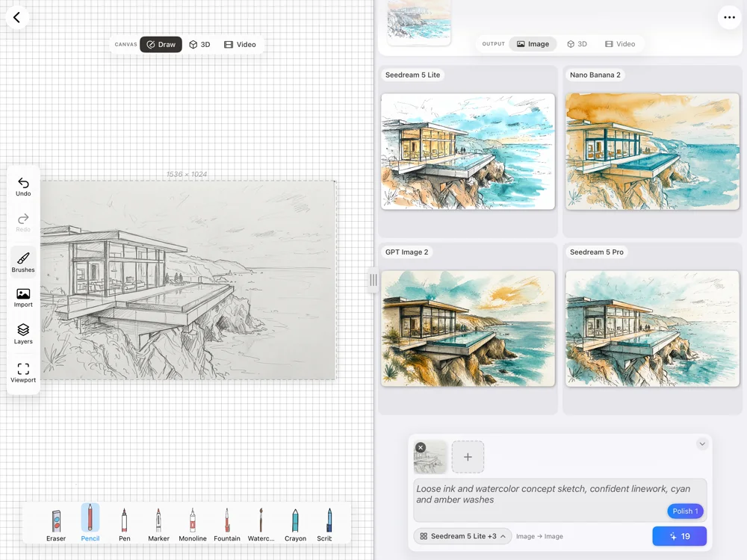Open the Seedream 5 Pro result image
Viewport: 747px width, 560px height.
tap(652, 329)
